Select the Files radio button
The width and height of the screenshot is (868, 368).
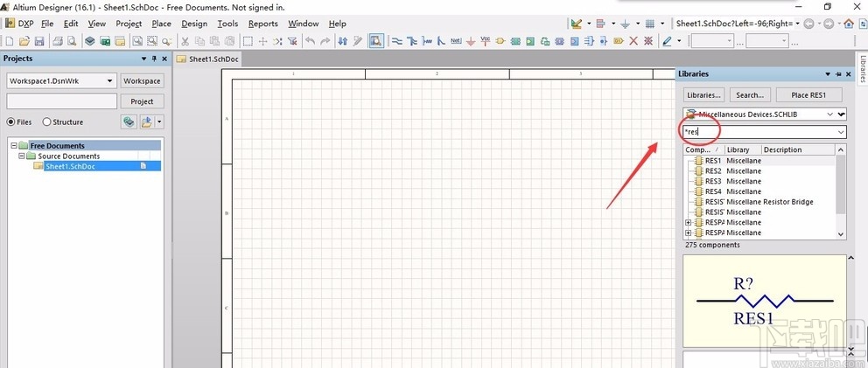pyautogui.click(x=10, y=122)
